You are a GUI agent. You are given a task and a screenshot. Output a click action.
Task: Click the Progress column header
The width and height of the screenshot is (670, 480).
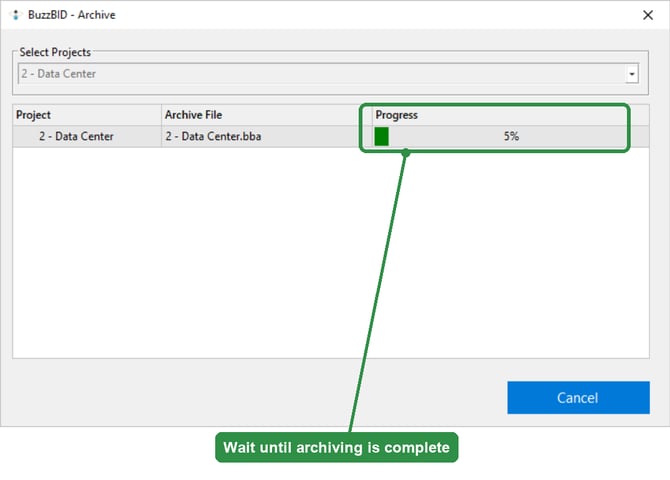point(510,115)
